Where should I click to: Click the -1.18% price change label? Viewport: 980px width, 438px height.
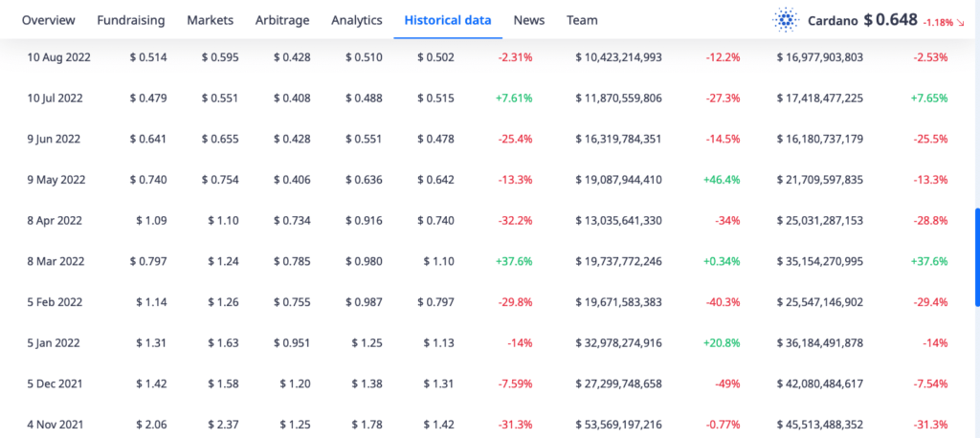tap(937, 22)
